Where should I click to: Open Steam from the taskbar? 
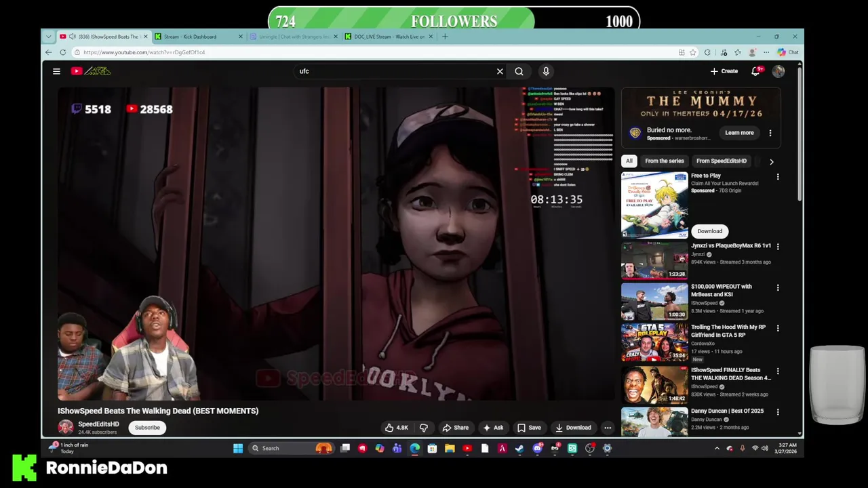[x=520, y=448]
